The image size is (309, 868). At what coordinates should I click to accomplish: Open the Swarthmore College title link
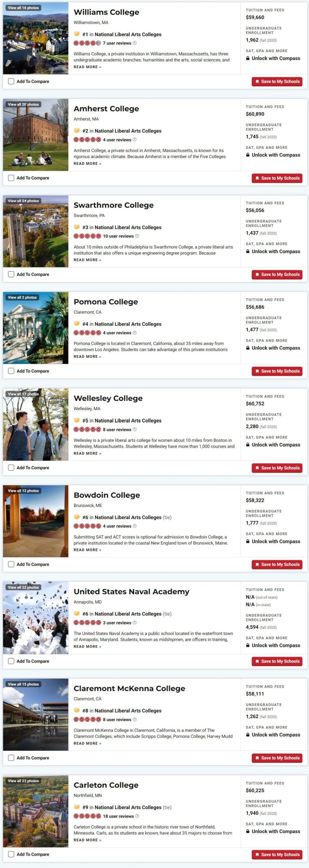tap(114, 205)
